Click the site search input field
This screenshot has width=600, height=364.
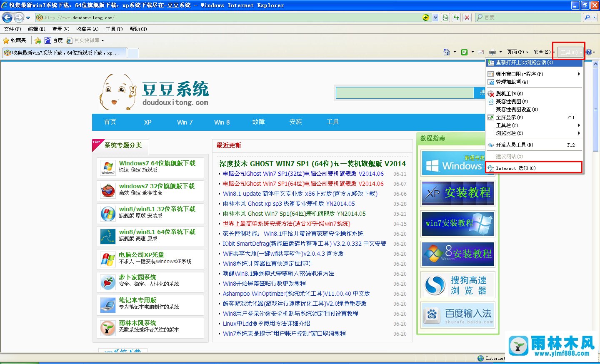(405, 92)
